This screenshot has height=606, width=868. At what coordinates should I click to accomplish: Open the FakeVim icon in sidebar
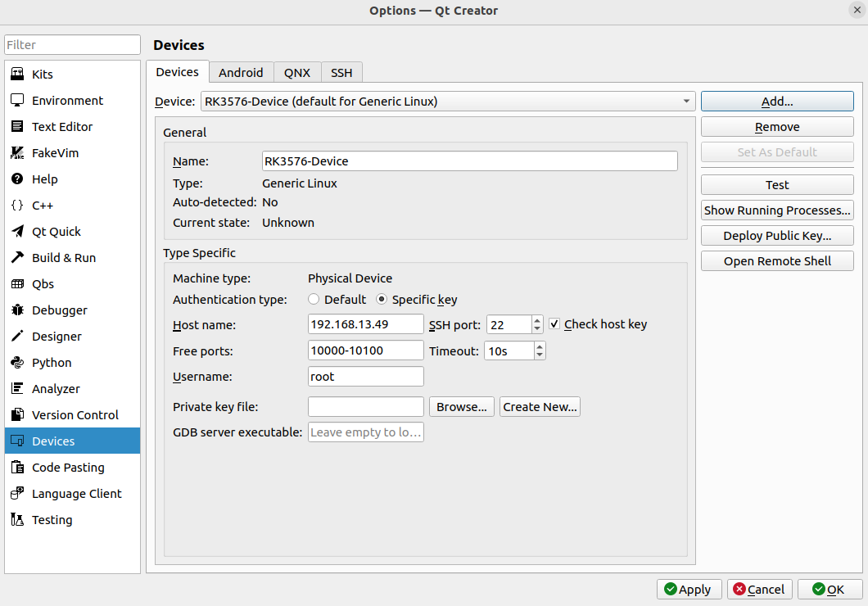18,153
